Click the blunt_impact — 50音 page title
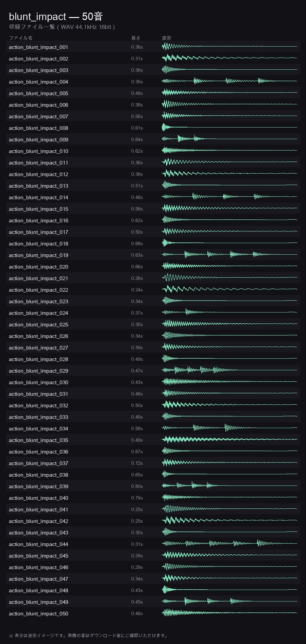 click(56, 16)
